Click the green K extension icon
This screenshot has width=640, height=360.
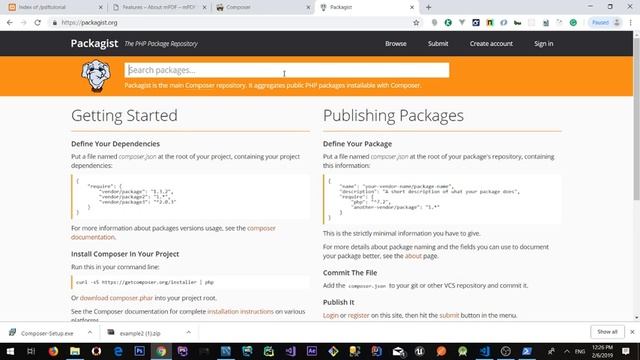pyautogui.click(x=448, y=23)
